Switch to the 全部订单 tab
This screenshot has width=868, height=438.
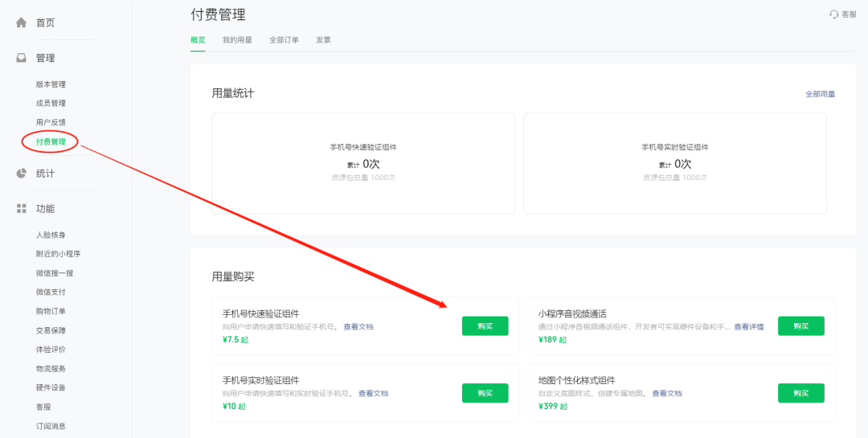click(x=284, y=40)
